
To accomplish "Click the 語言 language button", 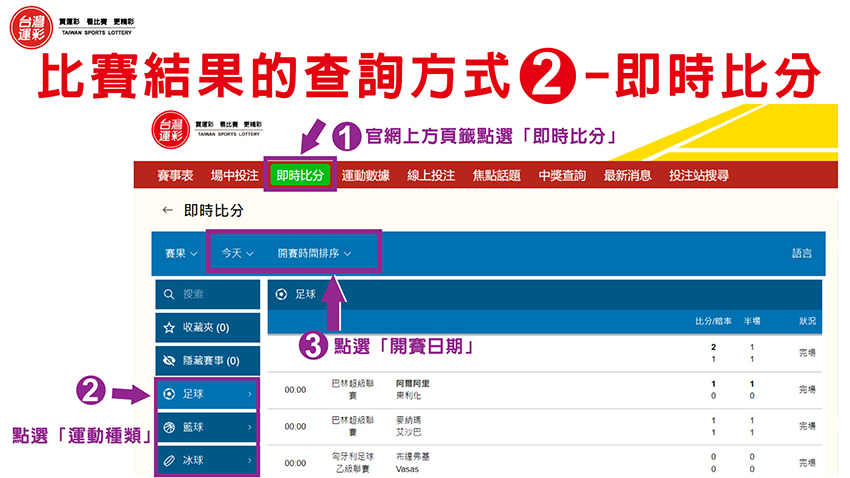I will pos(802,254).
